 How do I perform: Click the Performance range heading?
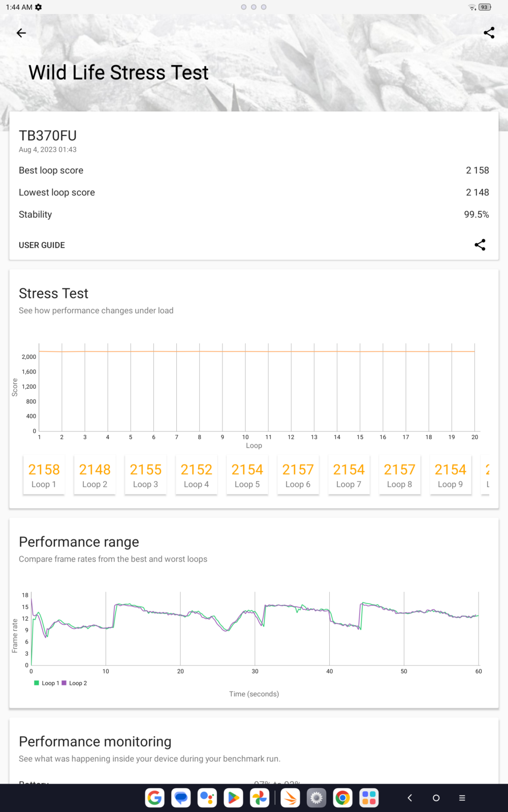tap(79, 542)
